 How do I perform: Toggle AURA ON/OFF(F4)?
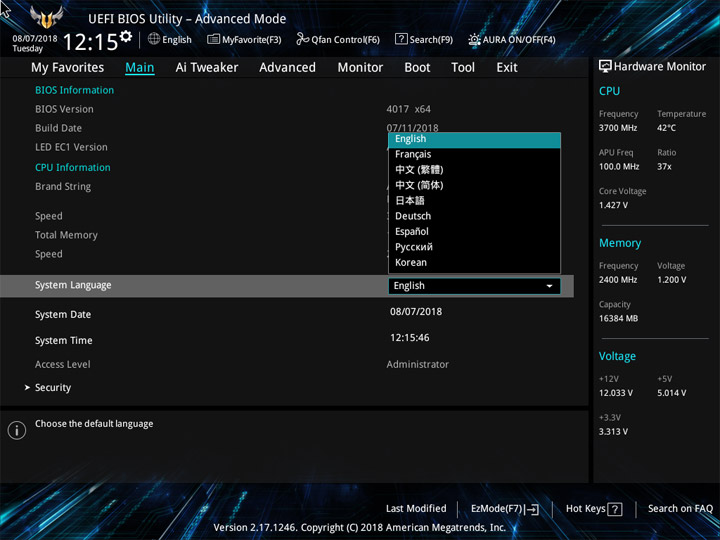(512, 39)
